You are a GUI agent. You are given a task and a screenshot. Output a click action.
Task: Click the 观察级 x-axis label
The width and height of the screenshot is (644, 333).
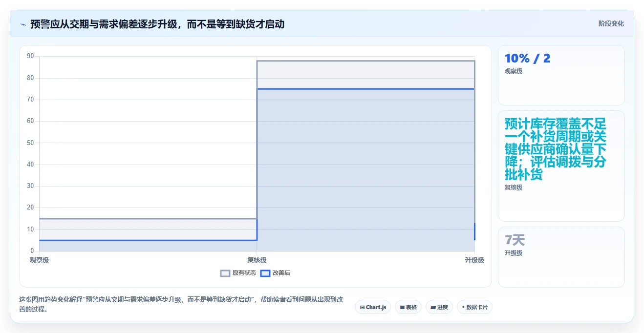(39, 260)
